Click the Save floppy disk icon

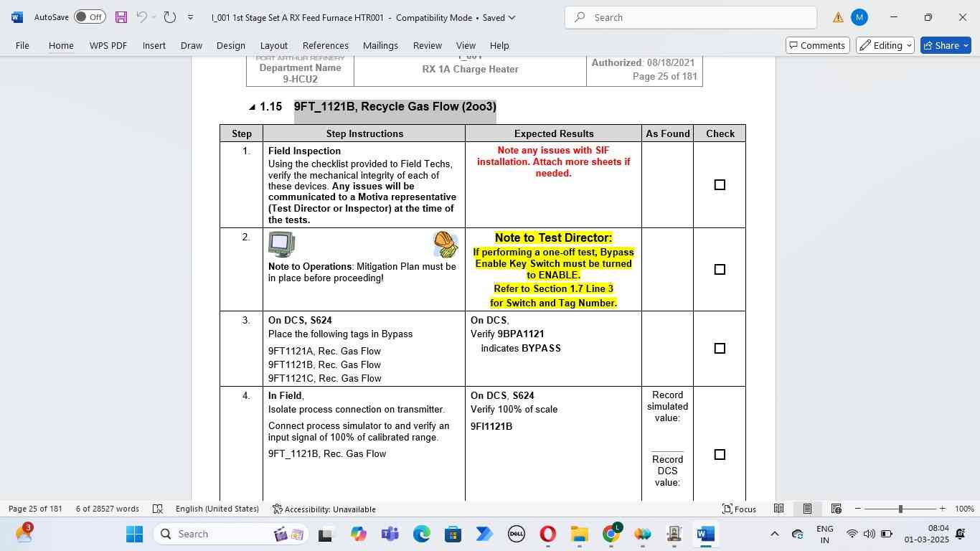(x=121, y=17)
